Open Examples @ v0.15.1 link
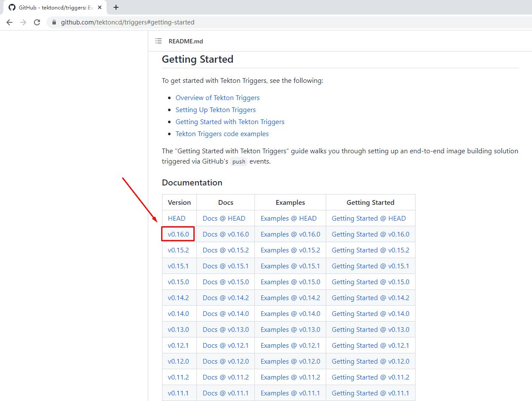Screen dimensions: 532x401 (x=290, y=266)
